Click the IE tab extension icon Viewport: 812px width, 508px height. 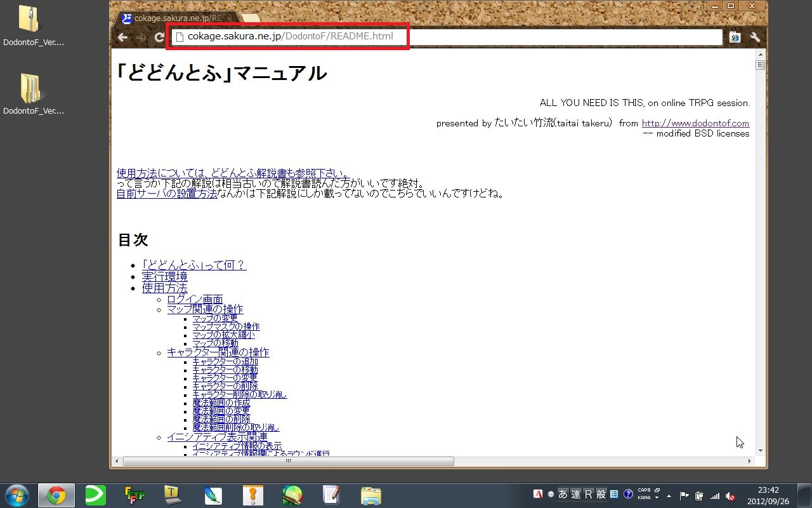[735, 37]
